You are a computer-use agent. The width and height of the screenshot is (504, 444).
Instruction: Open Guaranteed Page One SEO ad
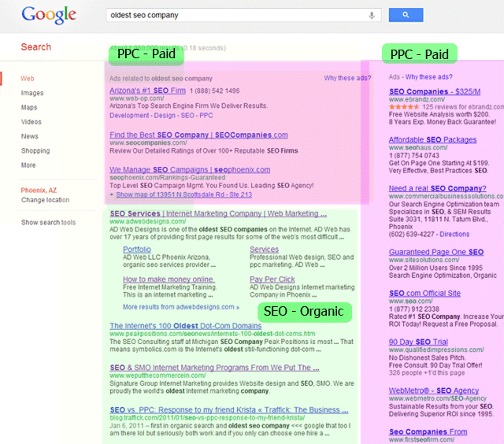436,252
